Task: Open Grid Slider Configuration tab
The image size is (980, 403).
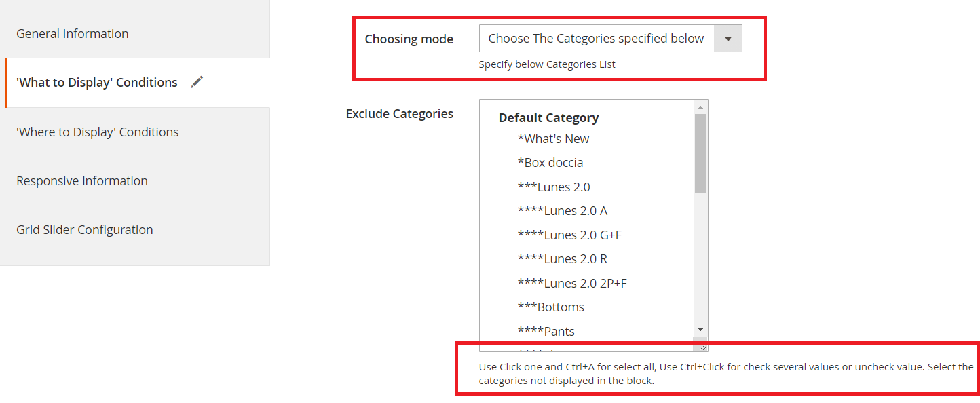Action: (85, 229)
